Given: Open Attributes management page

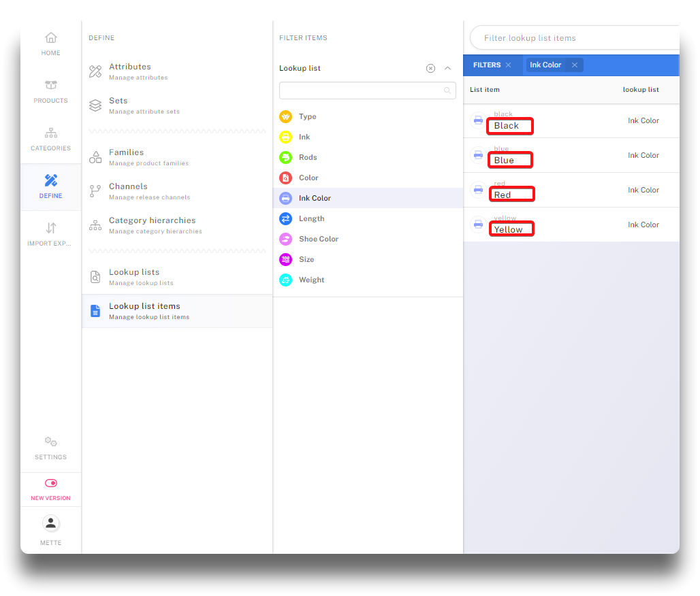Looking at the screenshot, I should pyautogui.click(x=130, y=71).
